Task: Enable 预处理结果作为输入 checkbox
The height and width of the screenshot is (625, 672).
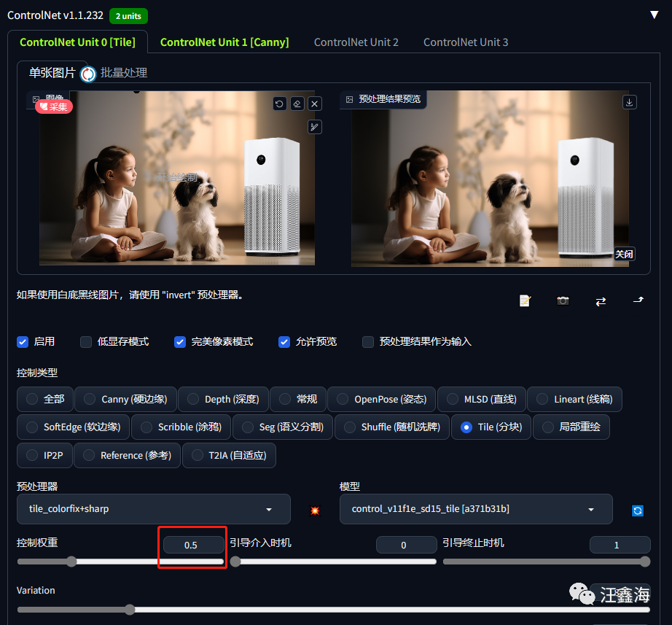Action: pyautogui.click(x=368, y=342)
